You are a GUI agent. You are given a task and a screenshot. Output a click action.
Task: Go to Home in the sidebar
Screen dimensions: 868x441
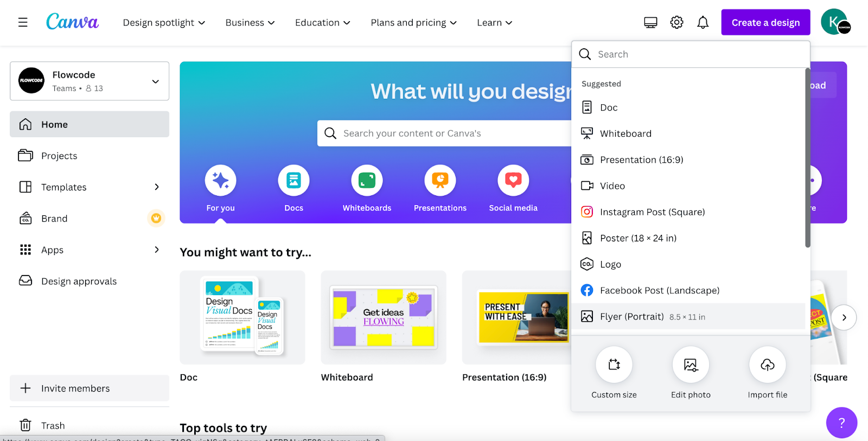click(90, 124)
